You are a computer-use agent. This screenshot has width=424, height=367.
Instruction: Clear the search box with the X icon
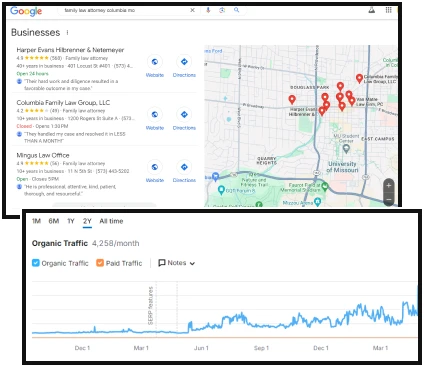(x=192, y=10)
